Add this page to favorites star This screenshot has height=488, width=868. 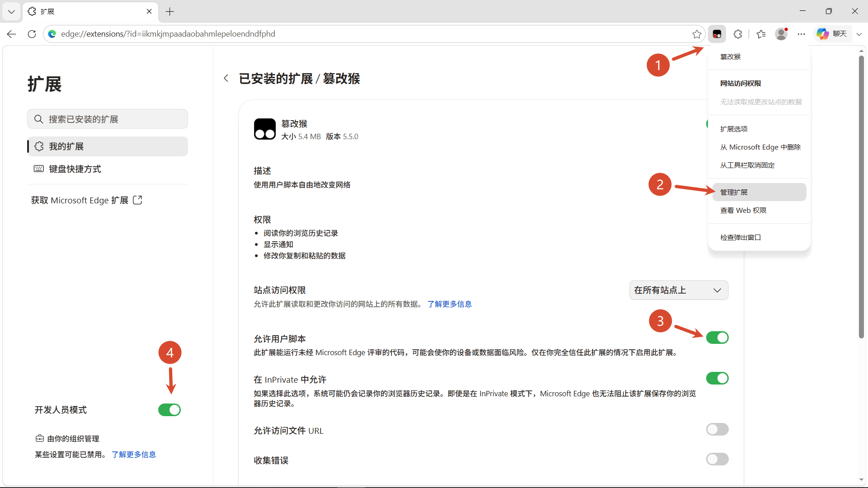point(697,34)
